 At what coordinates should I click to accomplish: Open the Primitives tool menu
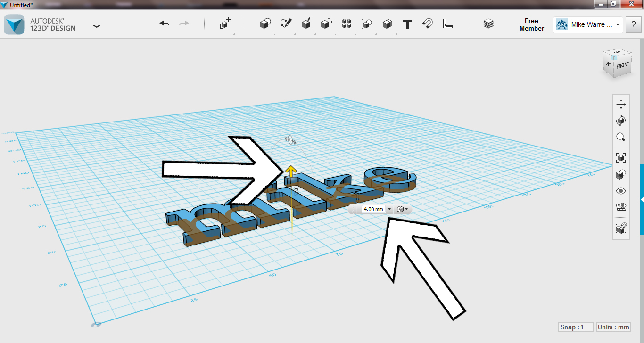(x=265, y=24)
